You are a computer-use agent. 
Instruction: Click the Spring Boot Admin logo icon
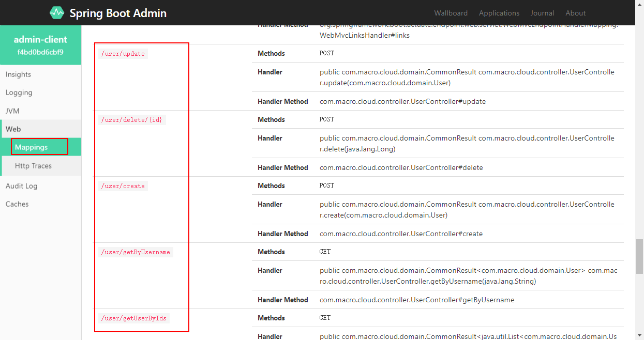coord(57,12)
